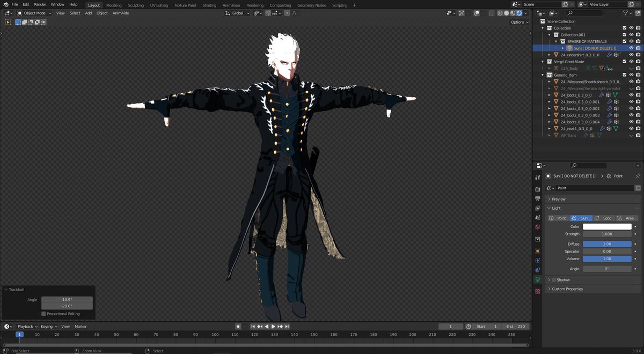Disable rendering for 24_boots_0.3_0_0.002
The height and width of the screenshot is (354, 644).
point(638,108)
